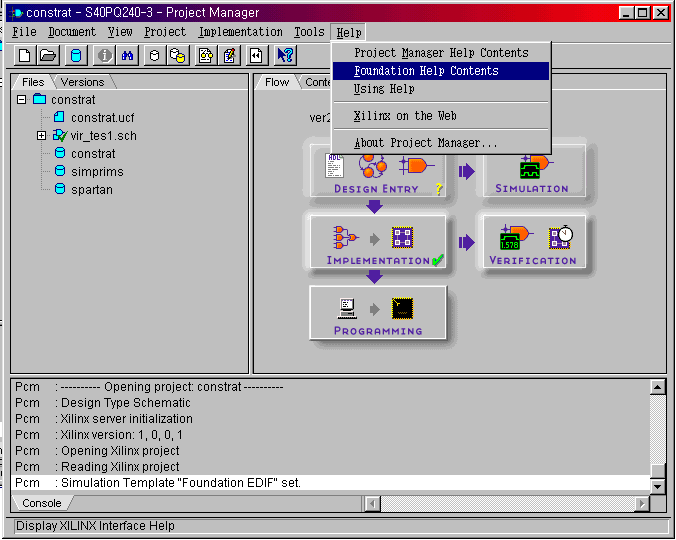
Task: Click the blank page New document toolbar icon
Action: pos(25,56)
